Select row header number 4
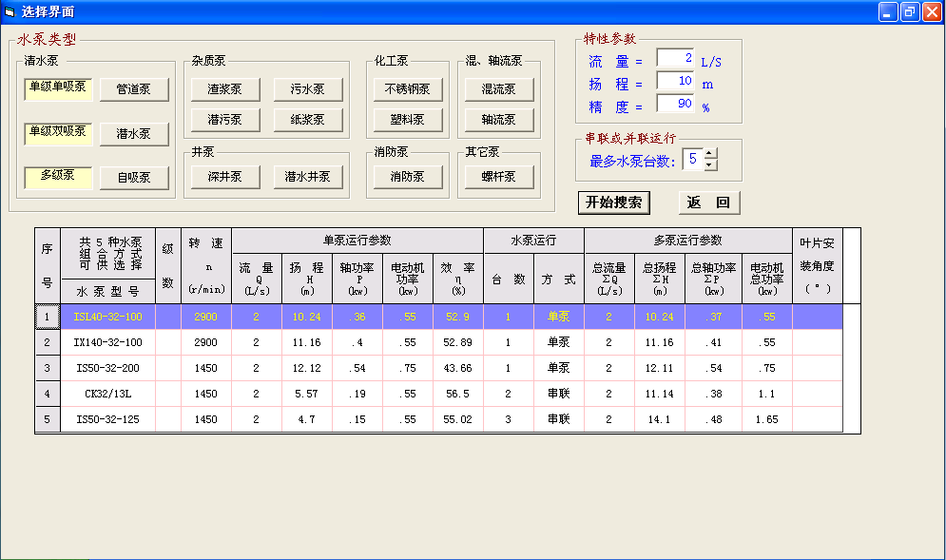 (47, 394)
